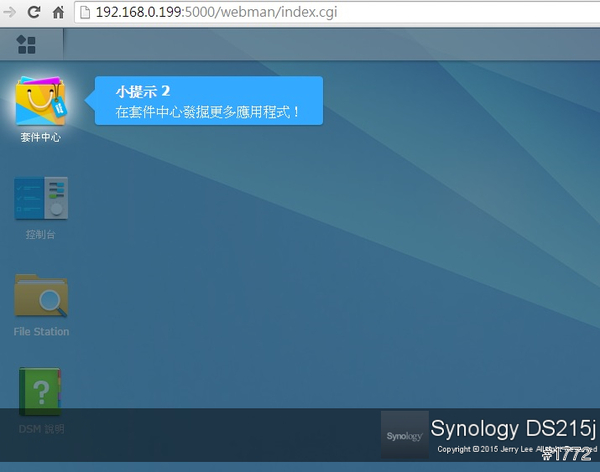Focus the address bar showing 192.168.0.199:5000
Screen dimensions: 600x472
pos(300,14)
